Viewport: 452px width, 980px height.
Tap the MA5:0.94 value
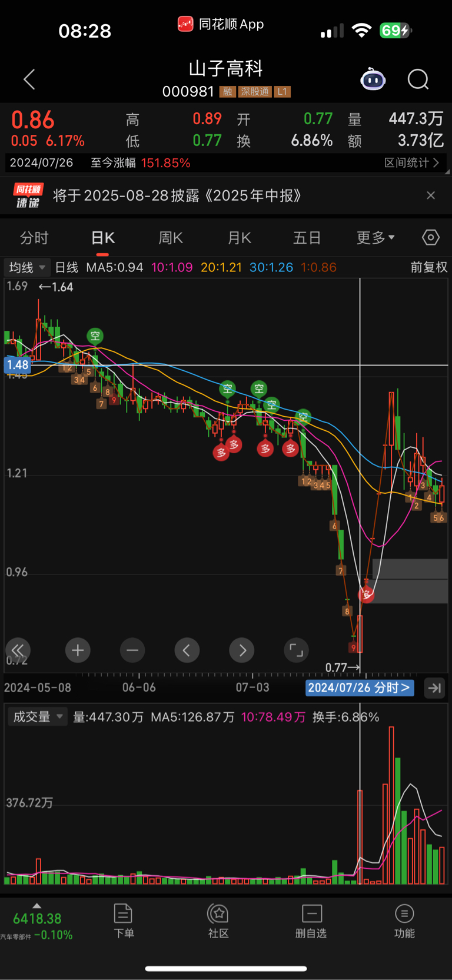(x=115, y=267)
